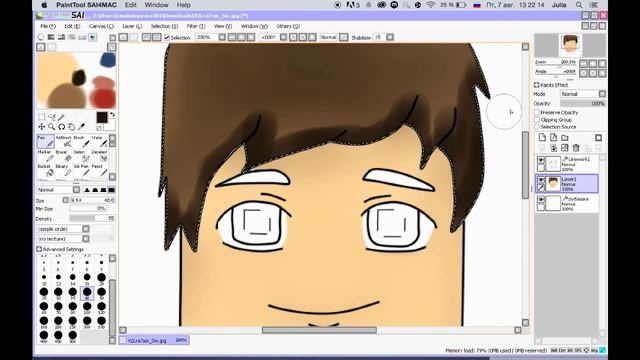Select the Water tool
Viewport: 640px width, 360px height.
coord(99,141)
